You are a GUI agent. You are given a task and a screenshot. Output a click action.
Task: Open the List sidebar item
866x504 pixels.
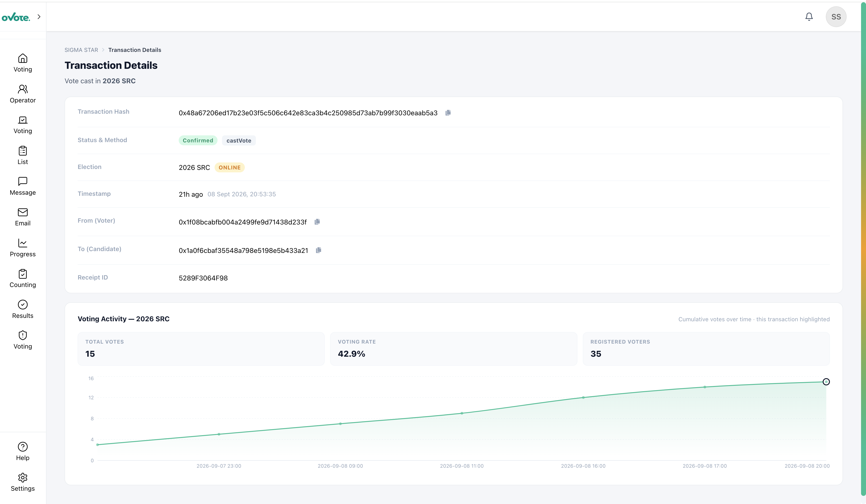coord(23,155)
